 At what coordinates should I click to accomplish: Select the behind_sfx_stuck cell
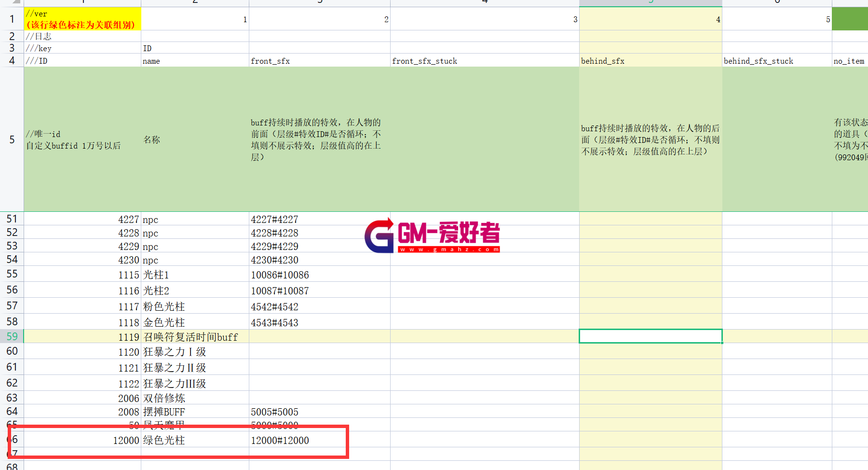(776, 61)
